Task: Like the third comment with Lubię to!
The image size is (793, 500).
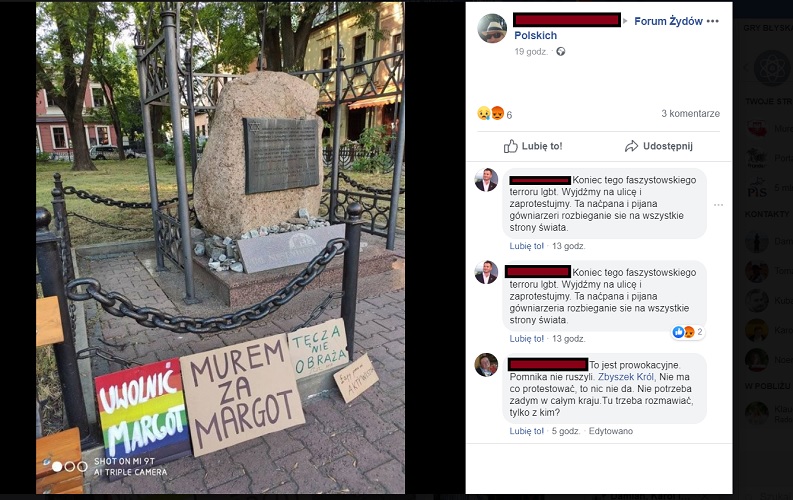Action: pyautogui.click(x=526, y=431)
